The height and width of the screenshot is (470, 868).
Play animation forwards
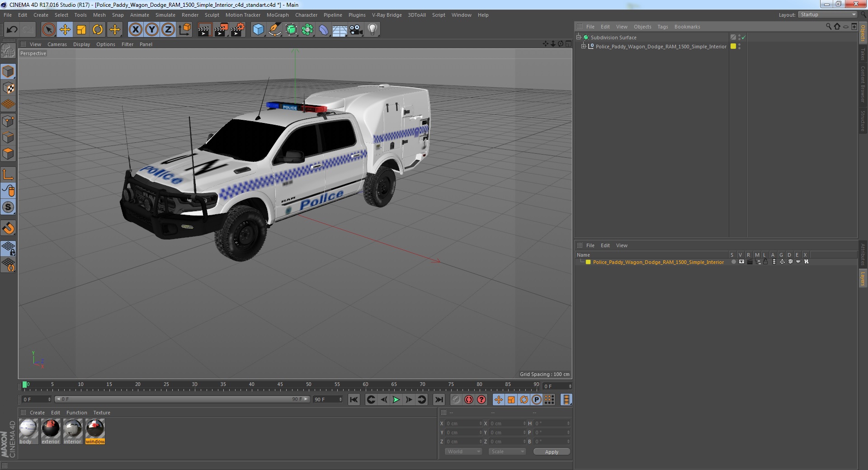tap(396, 399)
